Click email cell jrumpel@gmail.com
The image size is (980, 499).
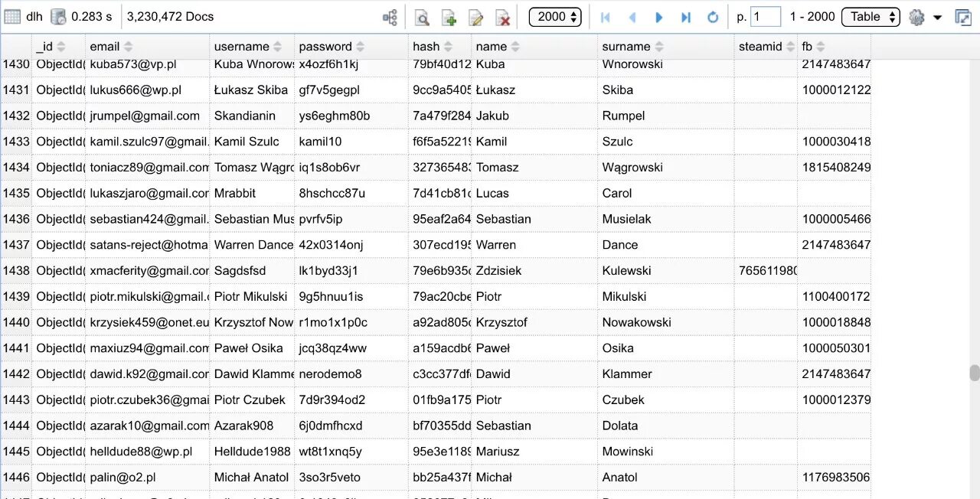pos(147,116)
